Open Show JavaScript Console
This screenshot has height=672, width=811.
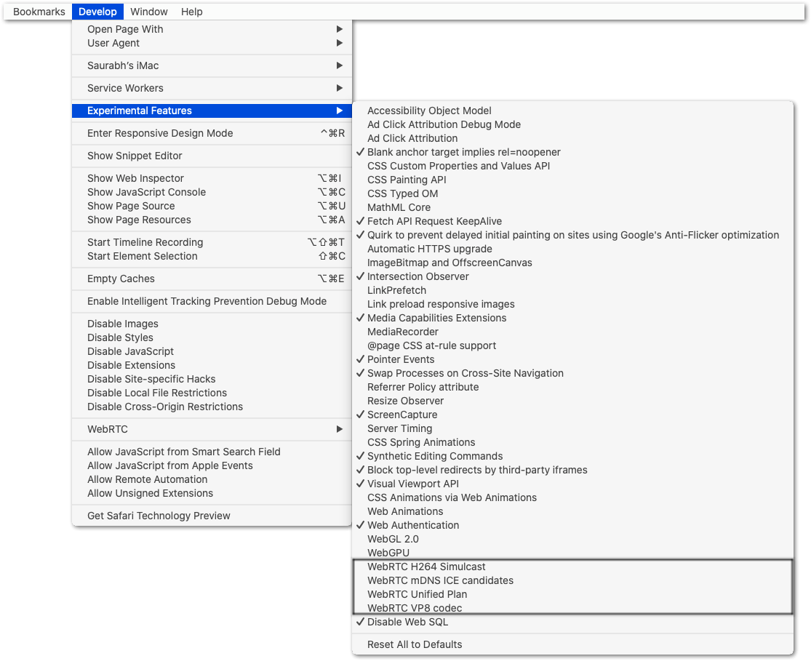click(212, 193)
